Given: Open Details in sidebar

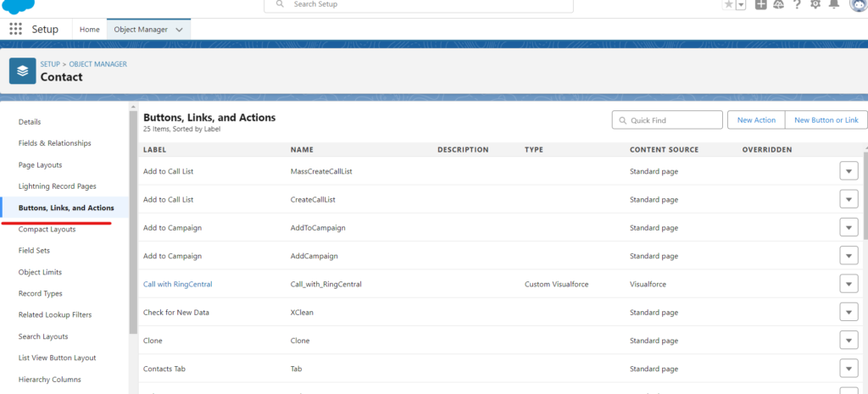Looking at the screenshot, I should (x=30, y=122).
